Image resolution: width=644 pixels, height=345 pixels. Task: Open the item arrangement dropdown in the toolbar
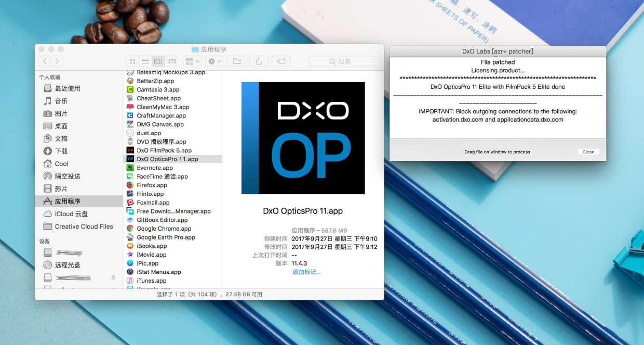193,61
